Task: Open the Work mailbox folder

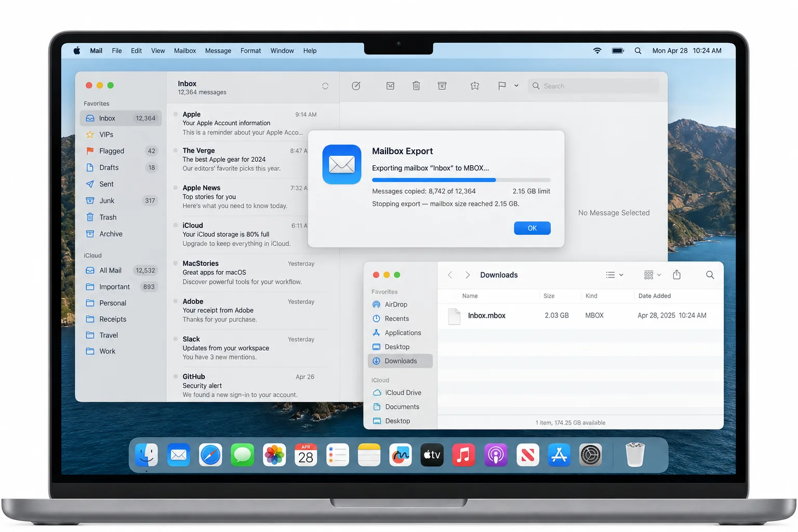Action: (121, 351)
